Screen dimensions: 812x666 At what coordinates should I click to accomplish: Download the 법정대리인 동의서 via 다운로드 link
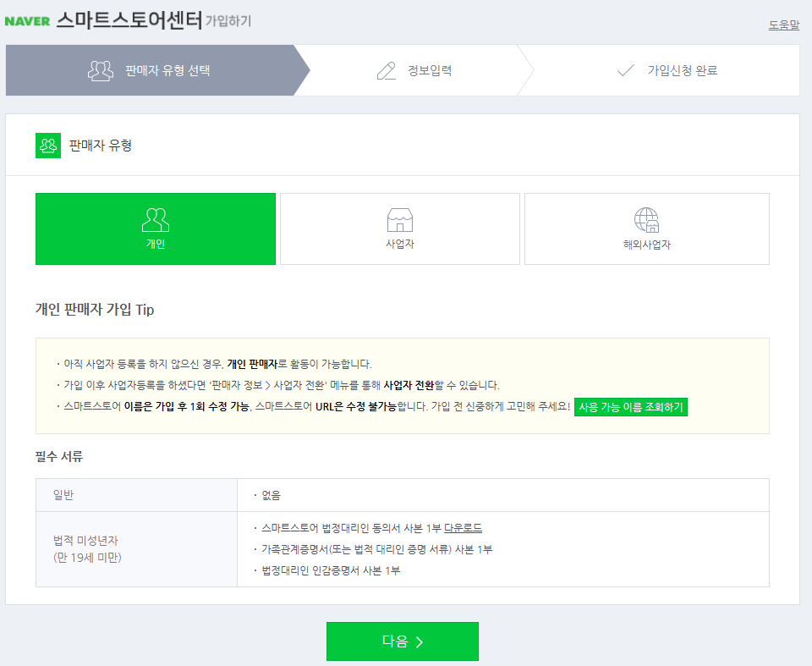click(463, 528)
